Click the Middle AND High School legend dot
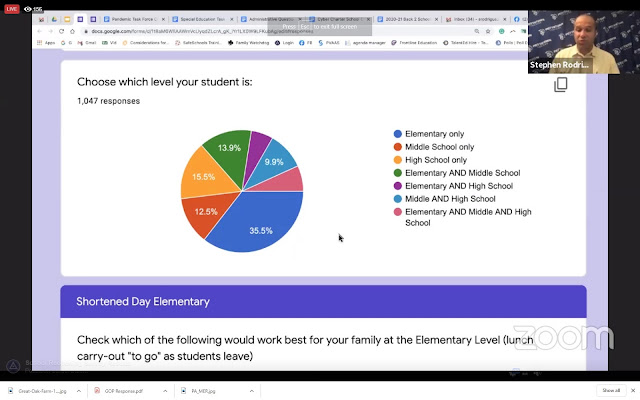 pos(398,199)
